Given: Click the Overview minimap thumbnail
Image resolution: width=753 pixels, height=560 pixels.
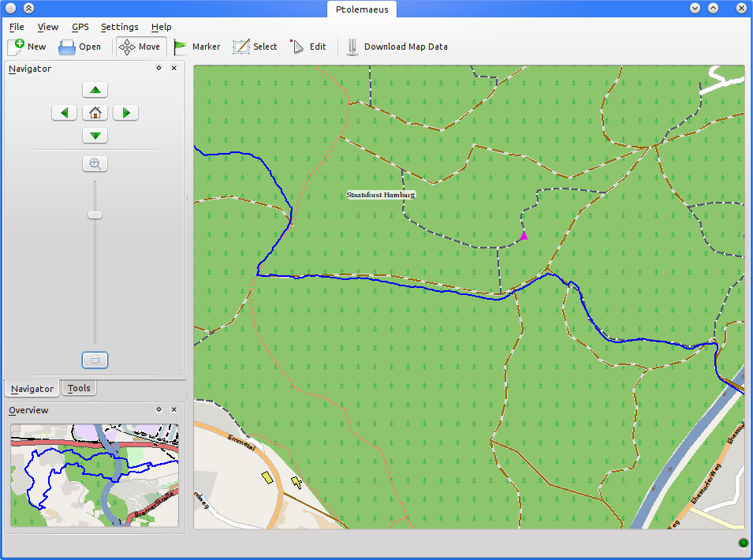Looking at the screenshot, I should (95, 476).
